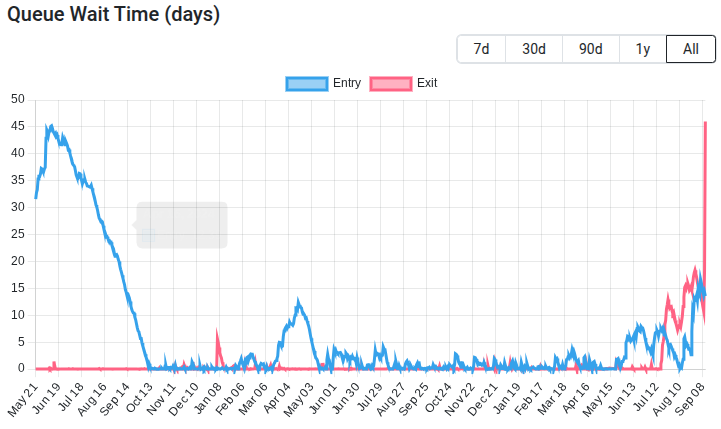Screen dimensions: 721x429
Task: Click the Exit spike peak at Sep 08
Action: click(705, 123)
